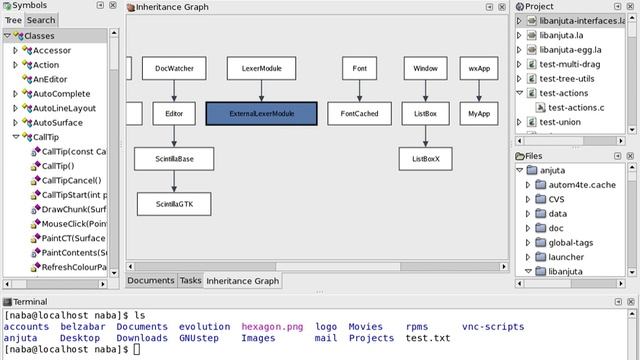This screenshot has height=360, width=640.
Task: Expand the Accessor class node
Action: click(16, 50)
